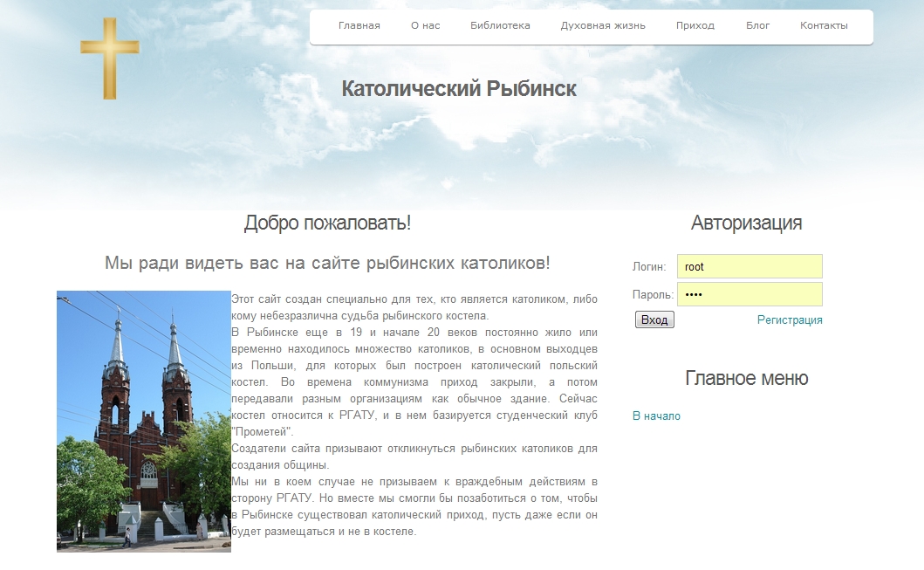Click the church photo thumbnail
The width and height of the screenshot is (924, 570).
tap(144, 422)
